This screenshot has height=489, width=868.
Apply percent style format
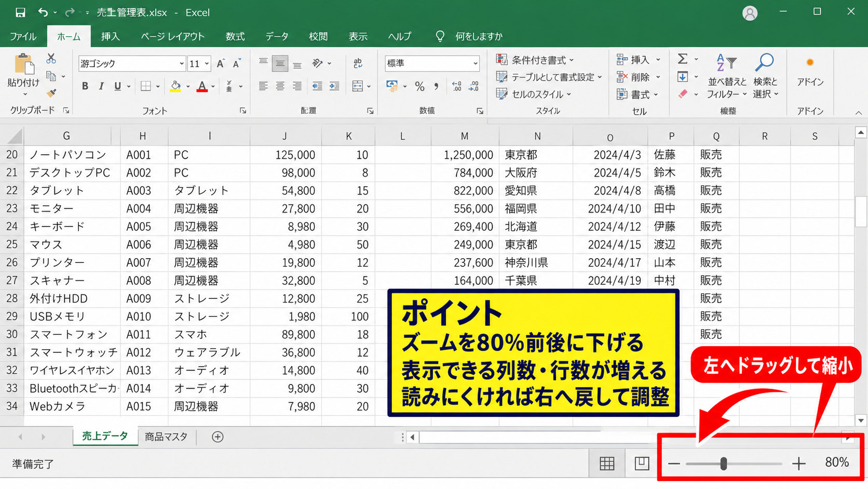pos(419,86)
